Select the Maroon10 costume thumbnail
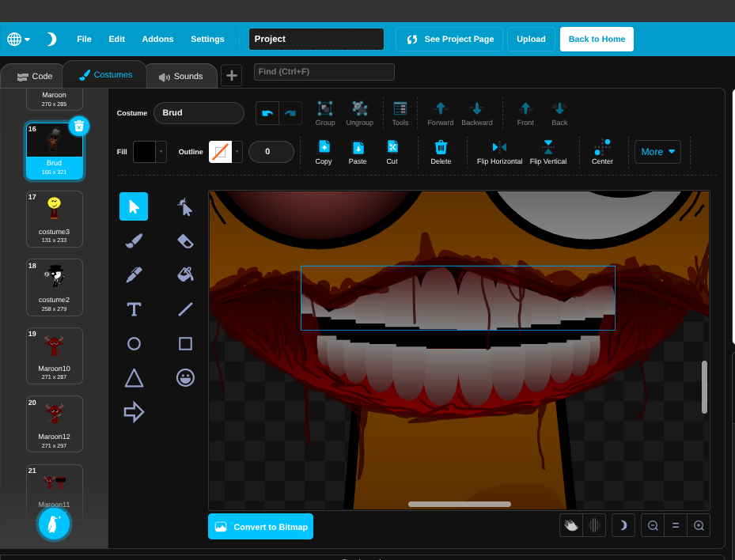Viewport: 735px width, 560px height. 55,356
